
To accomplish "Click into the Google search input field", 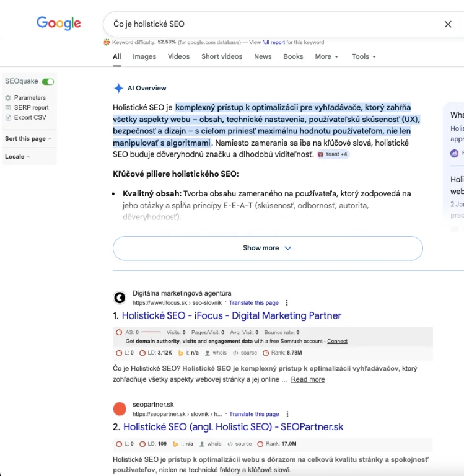I will pyautogui.click(x=273, y=24).
